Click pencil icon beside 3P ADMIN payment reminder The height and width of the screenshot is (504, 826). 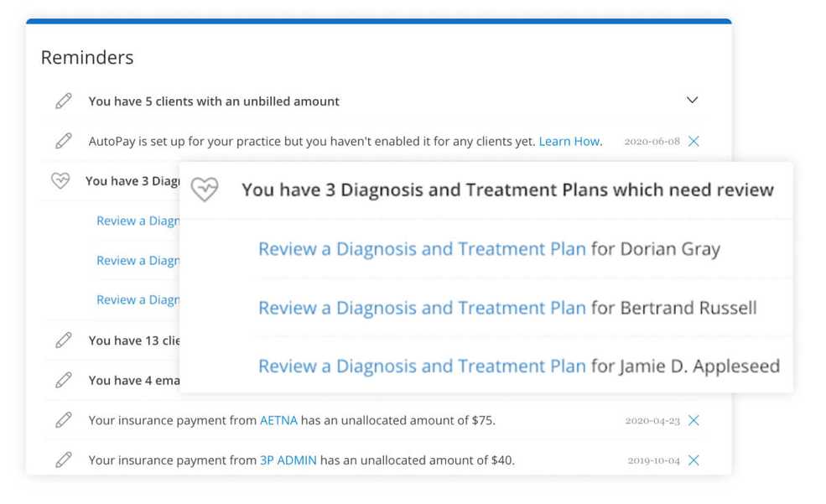[x=64, y=460]
